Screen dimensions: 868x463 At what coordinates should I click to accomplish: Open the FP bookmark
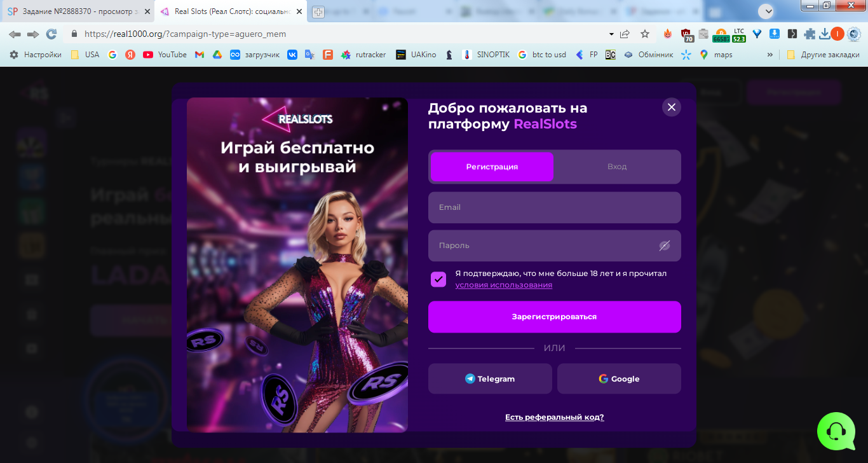(x=587, y=55)
